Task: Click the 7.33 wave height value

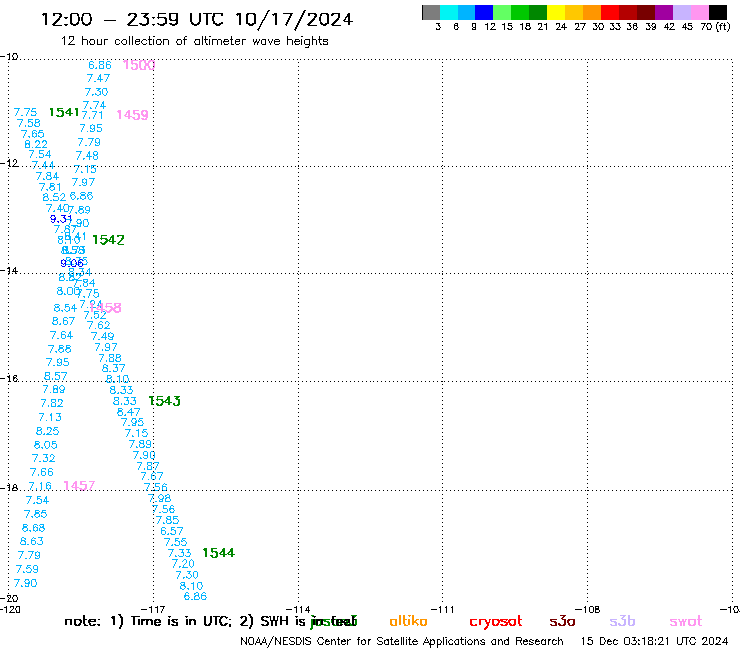Action: [179, 553]
